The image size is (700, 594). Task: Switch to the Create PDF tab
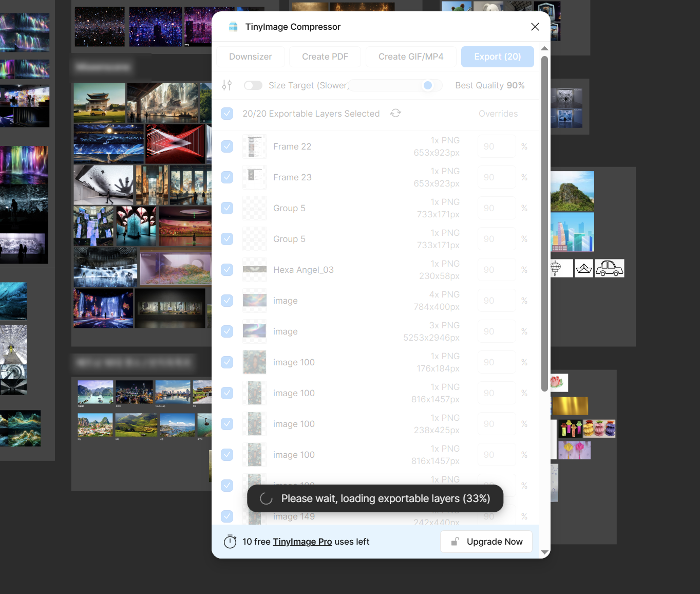[x=325, y=57]
